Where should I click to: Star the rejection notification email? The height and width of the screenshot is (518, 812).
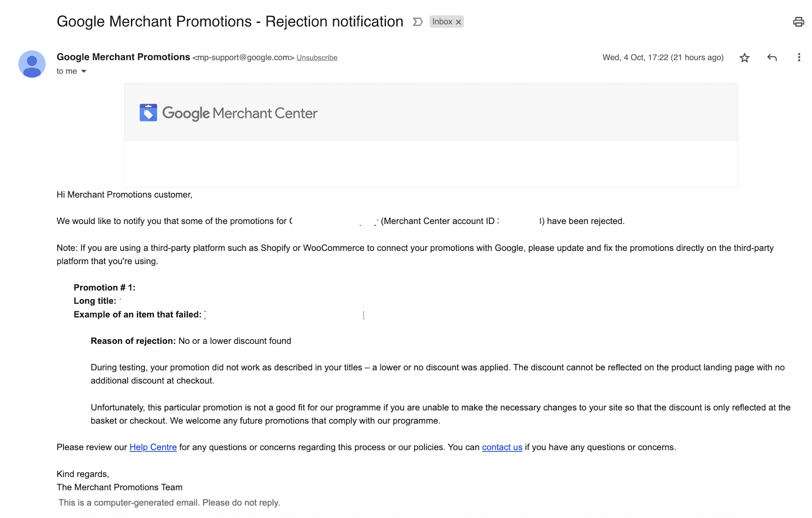click(x=745, y=58)
